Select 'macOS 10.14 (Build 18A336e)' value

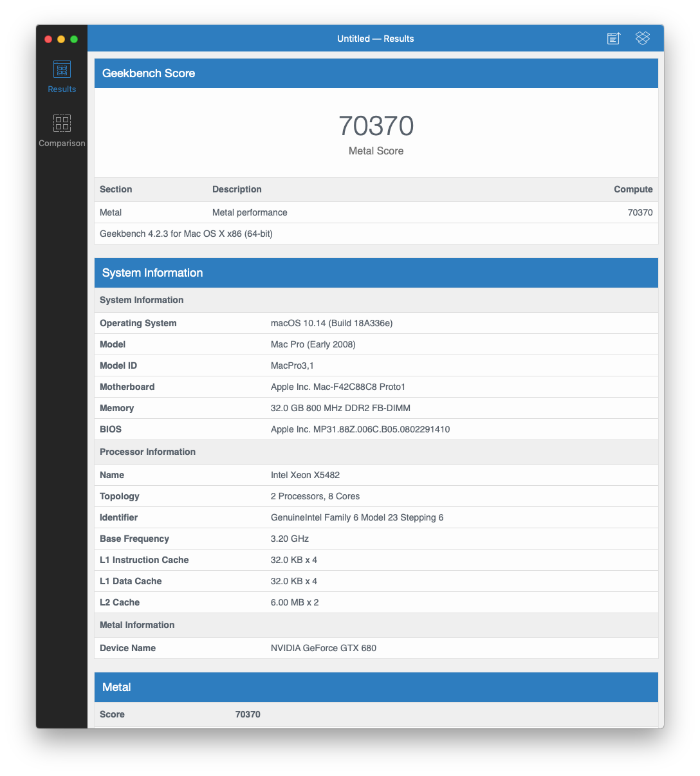click(x=331, y=323)
